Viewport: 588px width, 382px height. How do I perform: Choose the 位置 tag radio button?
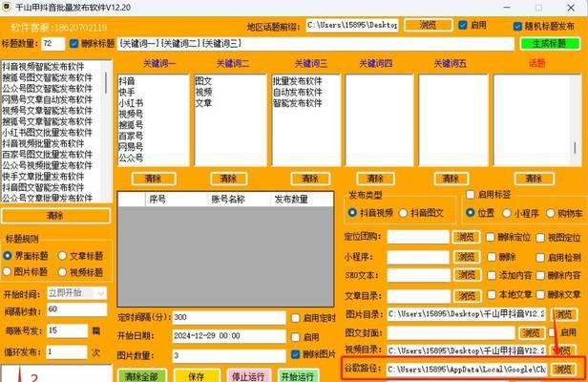click(470, 213)
